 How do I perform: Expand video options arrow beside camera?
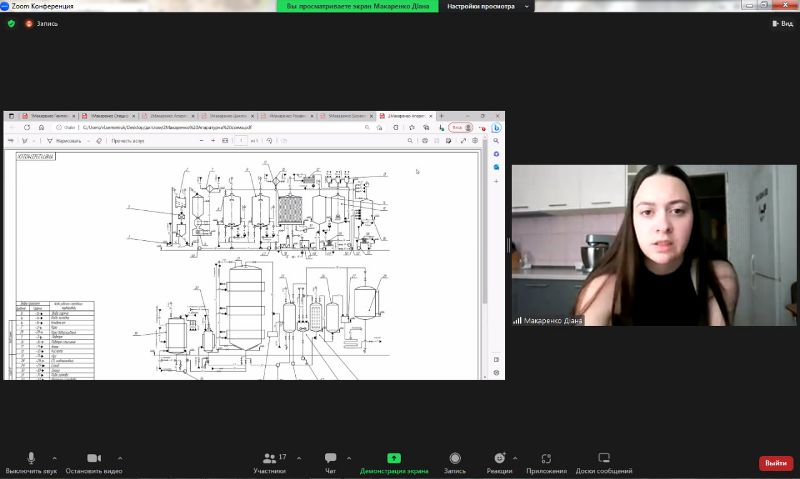(120, 458)
